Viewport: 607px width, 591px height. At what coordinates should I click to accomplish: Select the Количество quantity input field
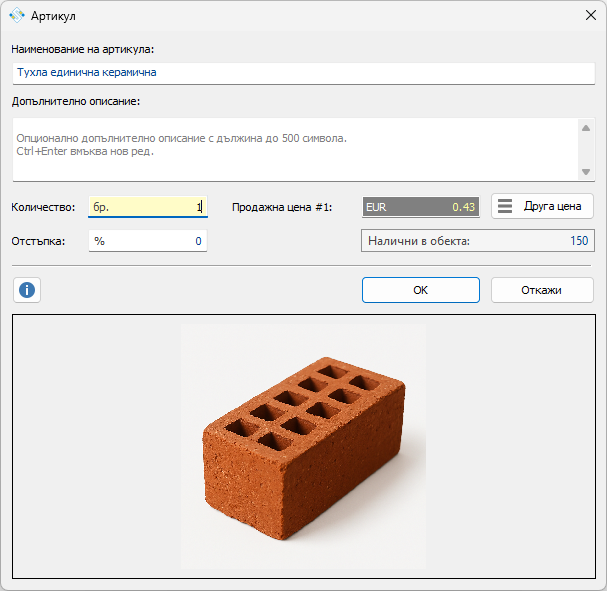tap(148, 207)
